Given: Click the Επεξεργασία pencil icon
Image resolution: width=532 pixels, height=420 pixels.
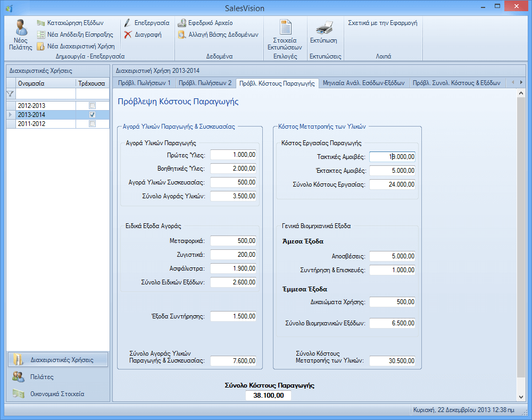Looking at the screenshot, I should pos(128,23).
